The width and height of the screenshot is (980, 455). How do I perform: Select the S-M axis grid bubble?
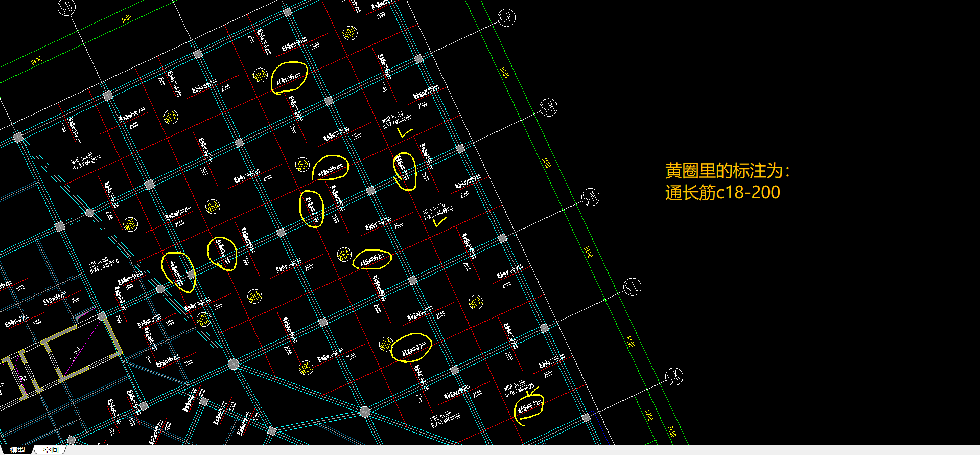[591, 197]
